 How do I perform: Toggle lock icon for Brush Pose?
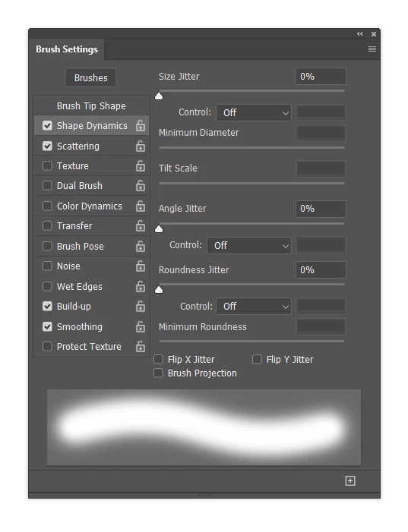point(141,247)
